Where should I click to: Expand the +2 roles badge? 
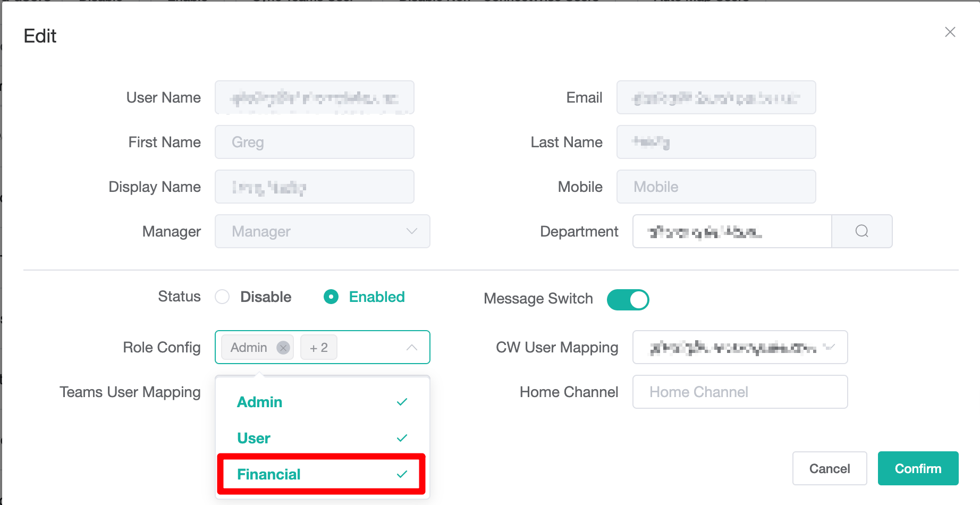[318, 347]
